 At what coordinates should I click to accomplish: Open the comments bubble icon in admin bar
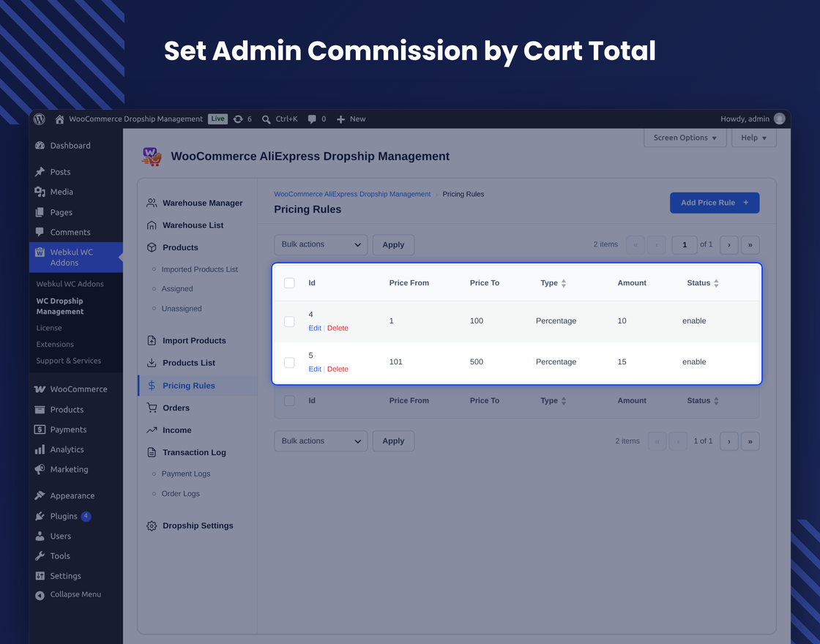tap(312, 119)
